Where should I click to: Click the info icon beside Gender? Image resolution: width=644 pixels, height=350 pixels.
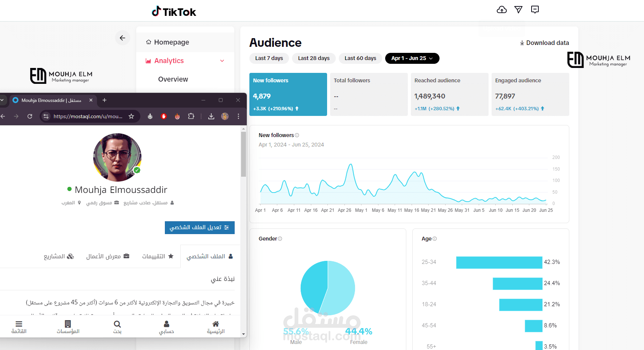coord(280,239)
